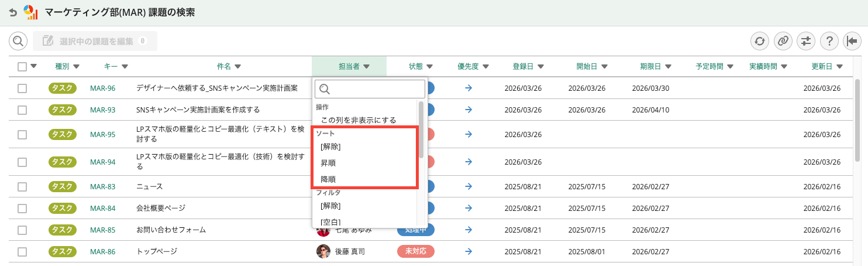Screen dimensions: 868x266
Task: Open issue key link MAR-95
Action: point(103,134)
